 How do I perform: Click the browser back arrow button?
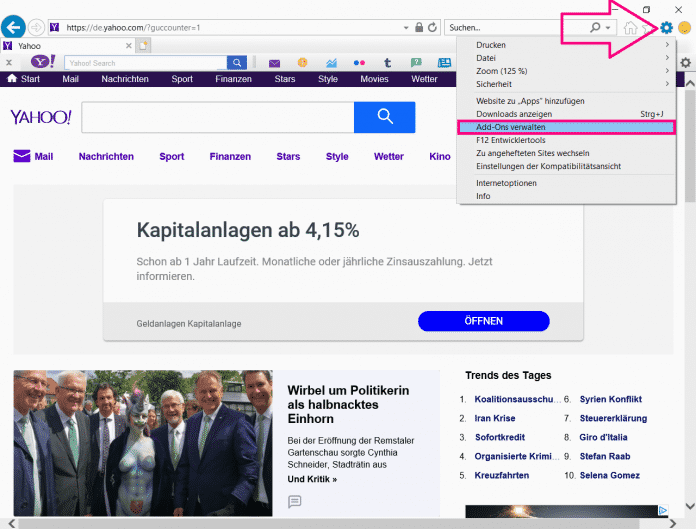pyautogui.click(x=14, y=27)
